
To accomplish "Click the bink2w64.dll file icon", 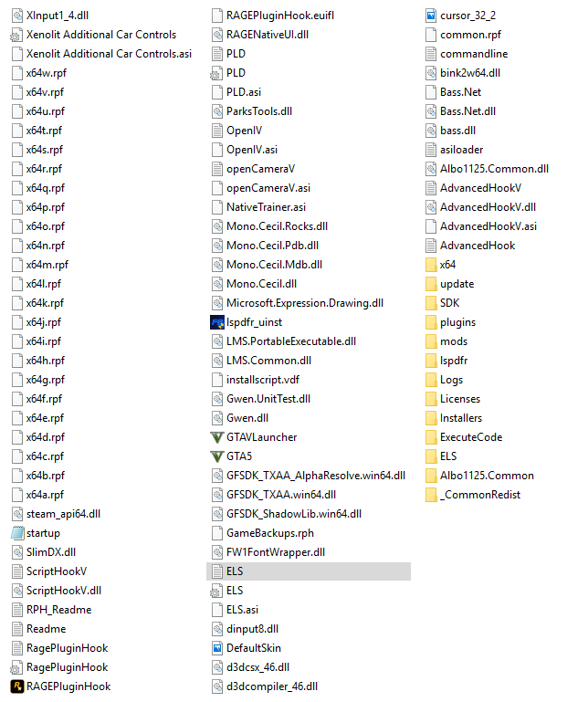I will tap(430, 73).
